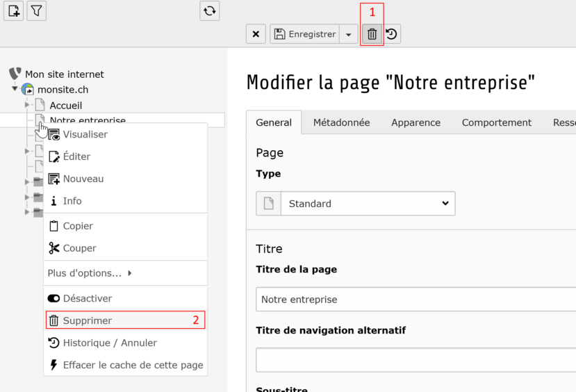This screenshot has width=576, height=392.
Task: Refresh the page tree
Action: pyautogui.click(x=209, y=11)
